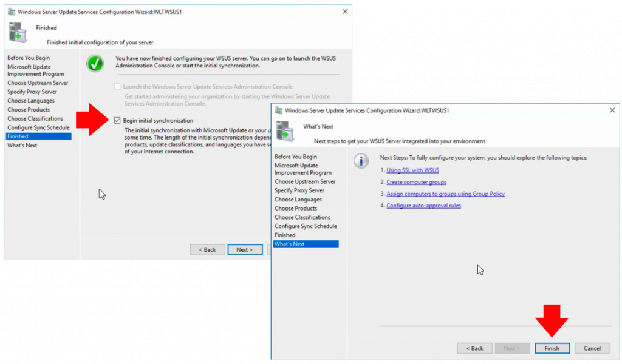This screenshot has width=622, height=364.
Task: Click the WSUS icon in Finished dialog title bar
Action: 12,11
